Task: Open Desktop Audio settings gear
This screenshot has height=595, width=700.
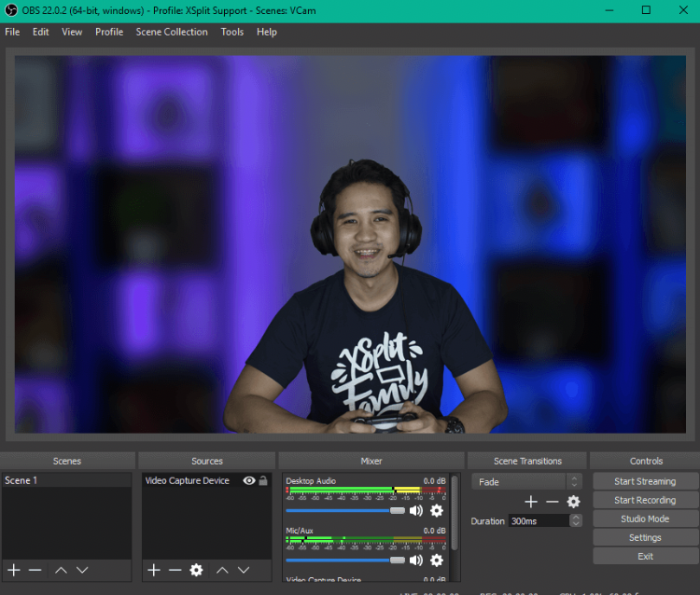Action: 437,510
